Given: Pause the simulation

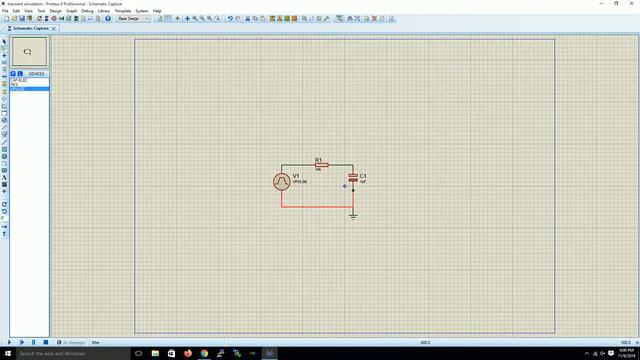Looking at the screenshot, I should coord(33,342).
